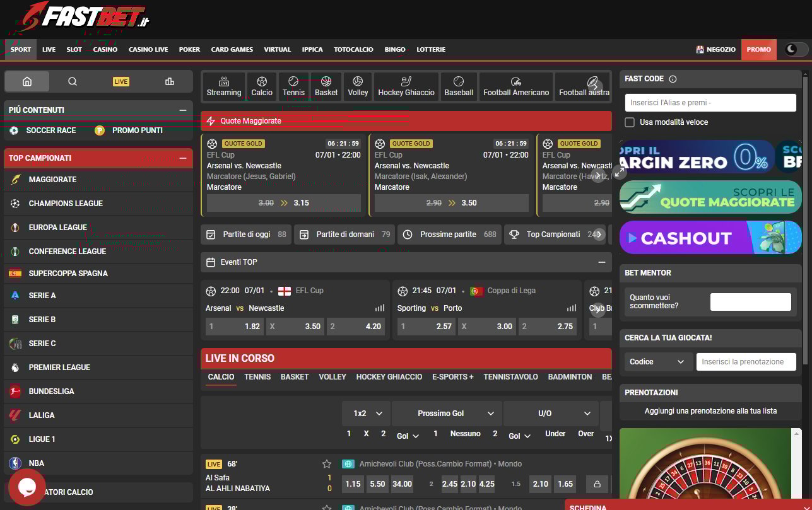Open the search magnifier icon
812x510 pixels.
point(73,81)
